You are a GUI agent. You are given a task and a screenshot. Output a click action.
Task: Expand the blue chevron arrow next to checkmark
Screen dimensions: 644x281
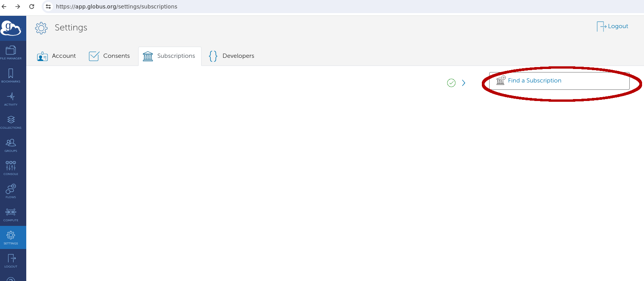tap(464, 83)
